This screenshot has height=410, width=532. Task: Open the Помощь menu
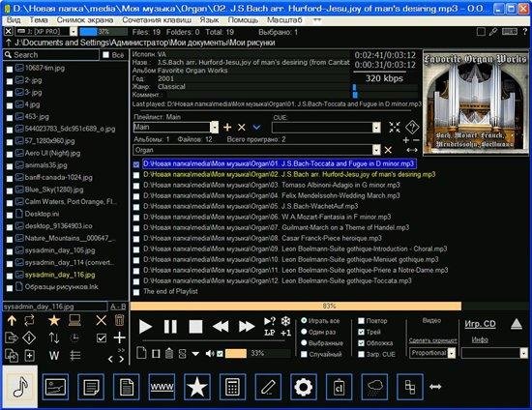[243, 20]
